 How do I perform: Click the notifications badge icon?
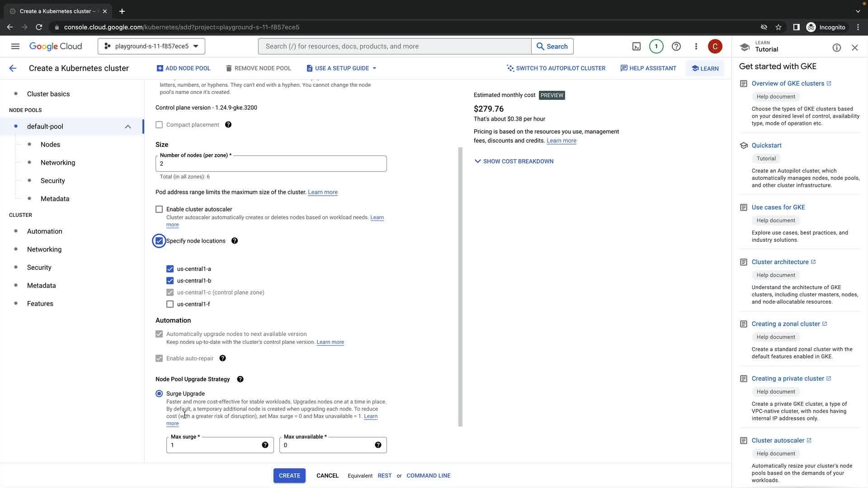pos(656,47)
